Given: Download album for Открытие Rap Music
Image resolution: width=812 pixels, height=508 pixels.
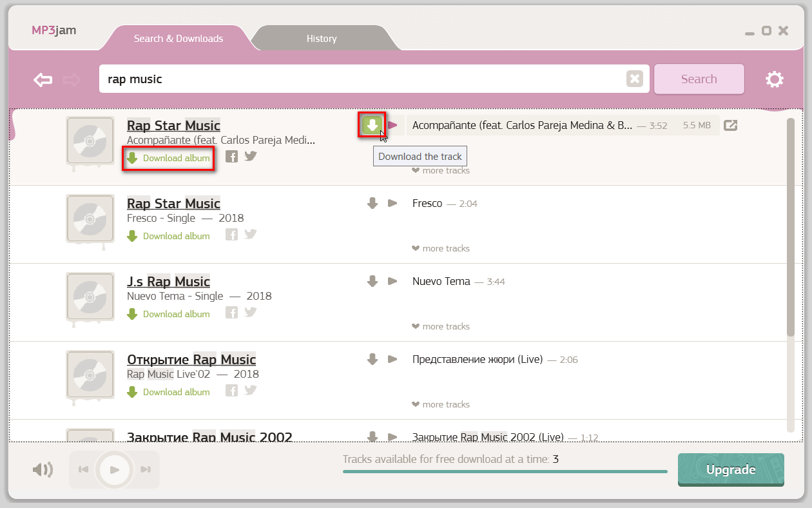Looking at the screenshot, I should click(169, 392).
